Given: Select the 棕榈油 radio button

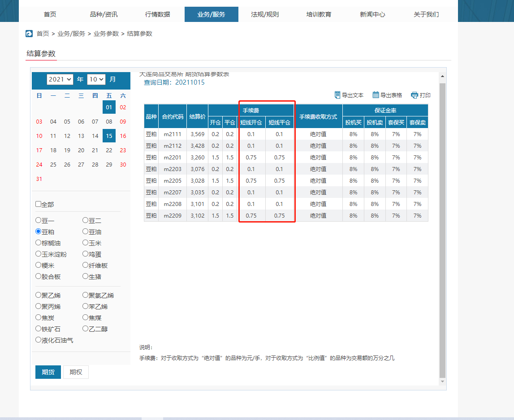Looking at the screenshot, I should click(x=38, y=242).
